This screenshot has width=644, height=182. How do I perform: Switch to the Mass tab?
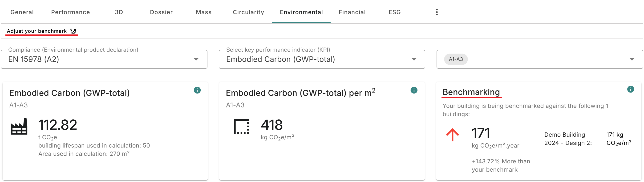(203, 12)
